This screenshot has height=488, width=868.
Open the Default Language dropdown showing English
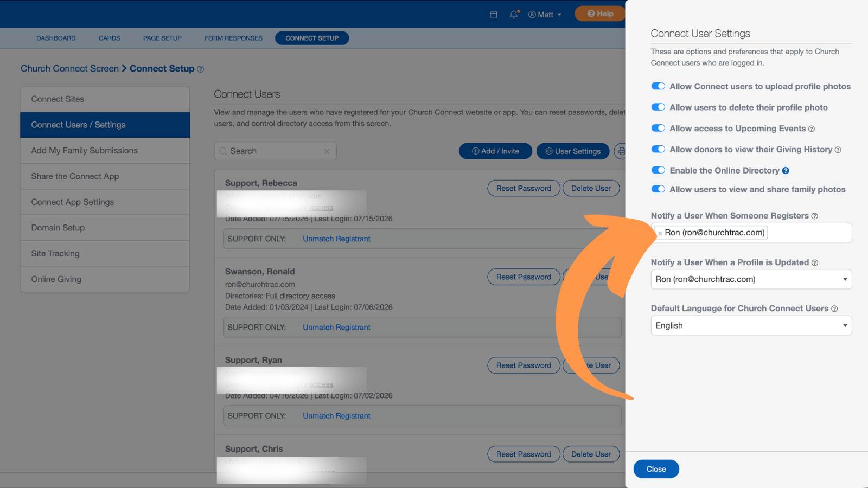point(751,325)
